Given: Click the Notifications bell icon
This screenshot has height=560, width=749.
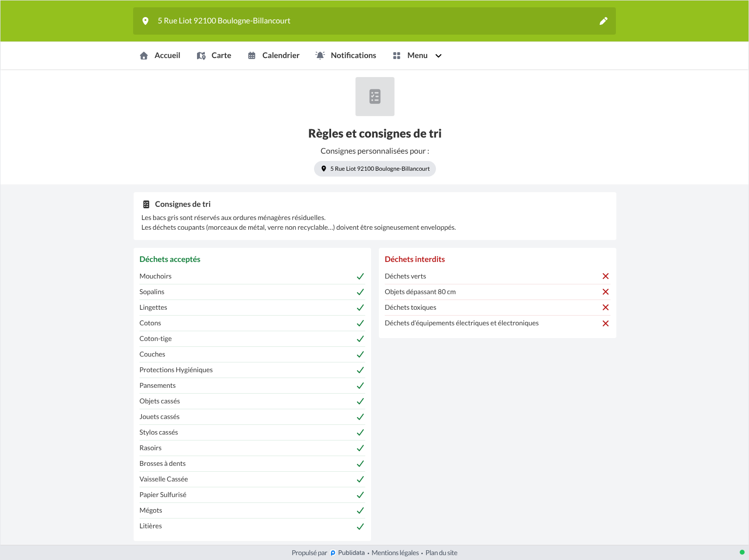Looking at the screenshot, I should pos(320,56).
